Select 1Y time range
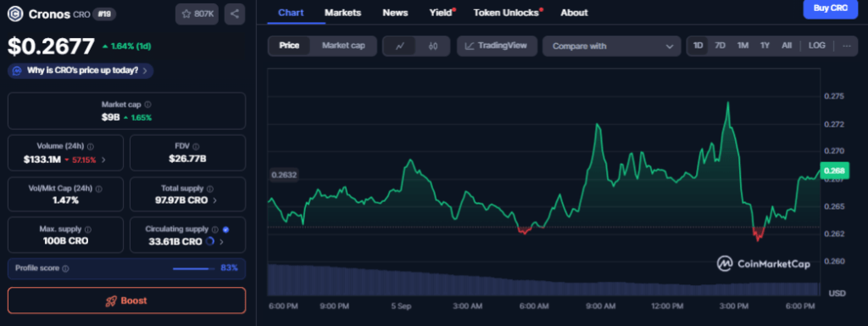The image size is (868, 326). [x=765, y=46]
